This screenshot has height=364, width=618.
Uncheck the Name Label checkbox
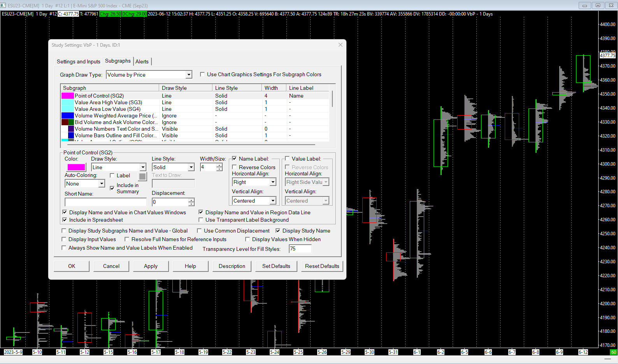click(x=234, y=159)
